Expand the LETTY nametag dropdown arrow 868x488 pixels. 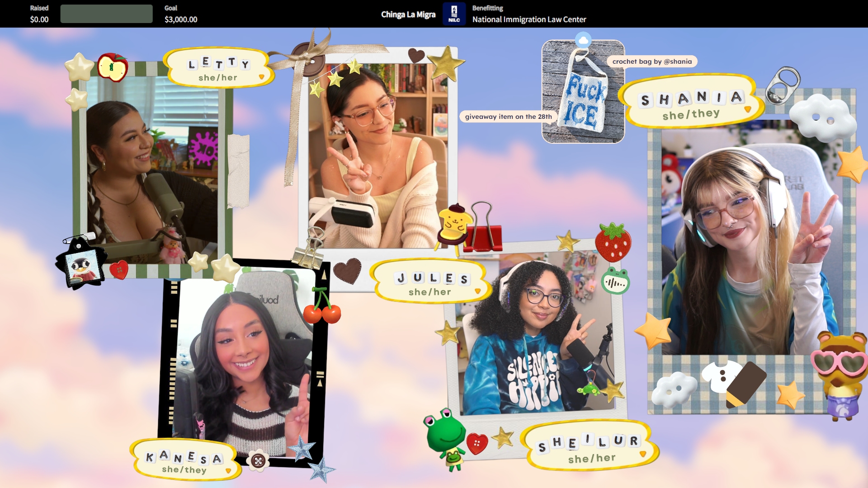point(261,77)
